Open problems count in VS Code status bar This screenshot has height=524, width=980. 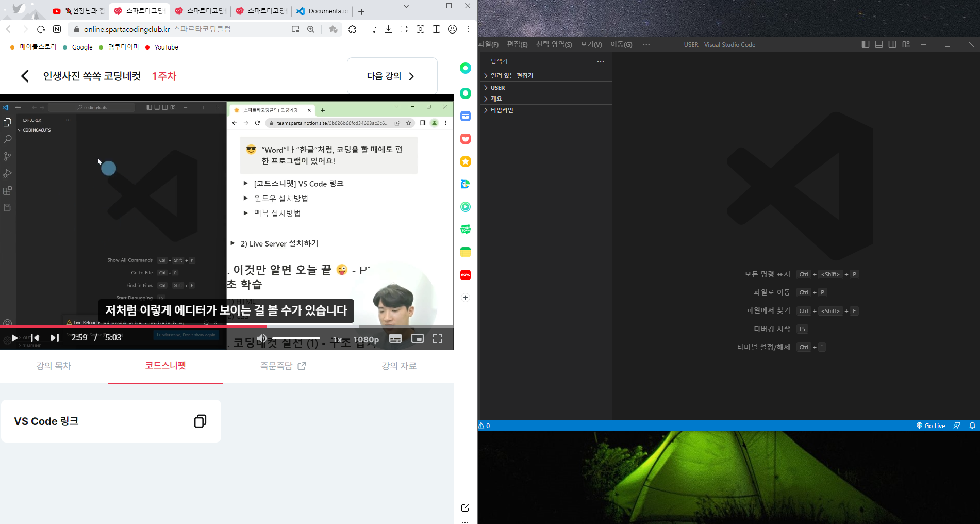tap(485, 426)
